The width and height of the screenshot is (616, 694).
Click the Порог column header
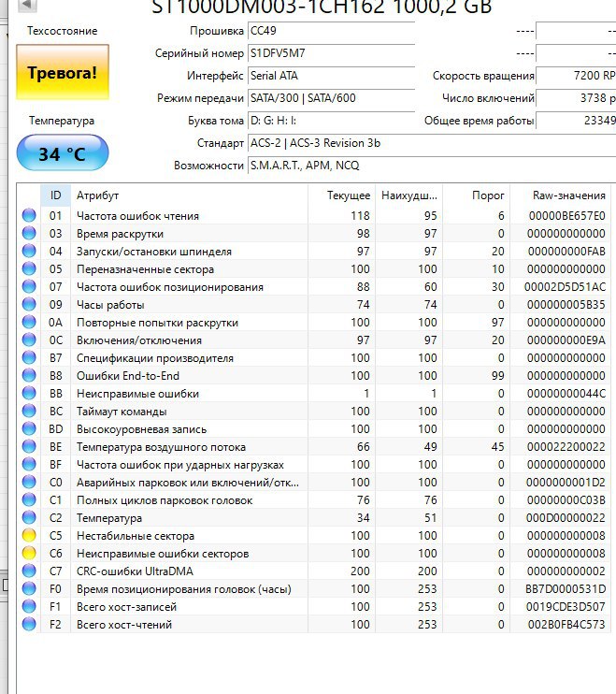[477, 195]
